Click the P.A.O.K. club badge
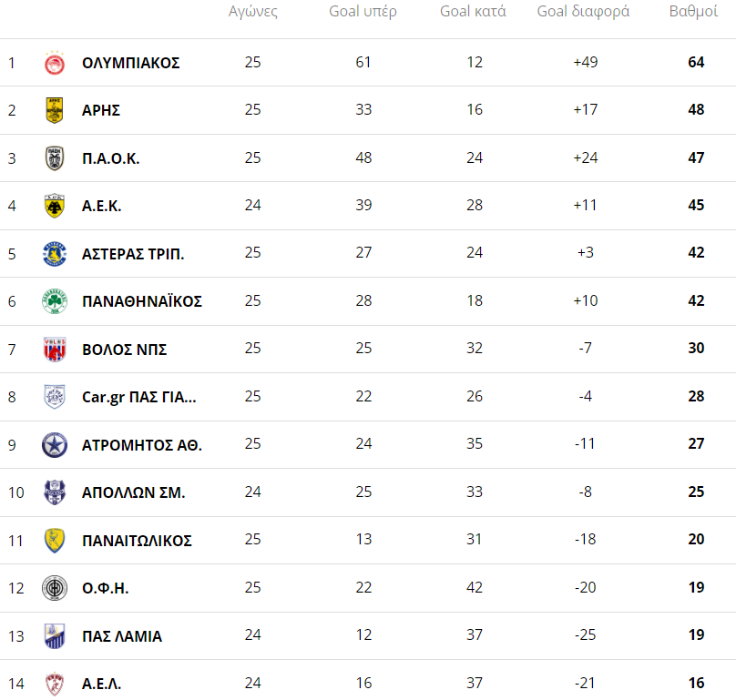The height and width of the screenshot is (700, 736). tap(55, 158)
